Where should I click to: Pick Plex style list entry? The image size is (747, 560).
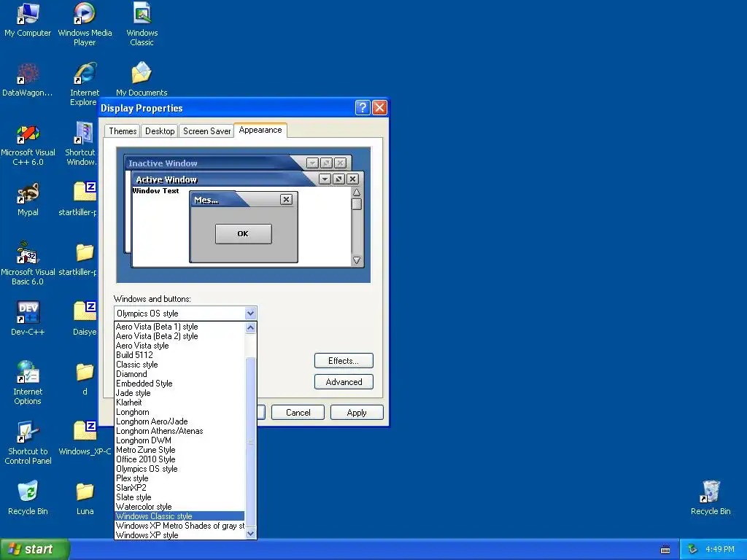pyautogui.click(x=179, y=478)
